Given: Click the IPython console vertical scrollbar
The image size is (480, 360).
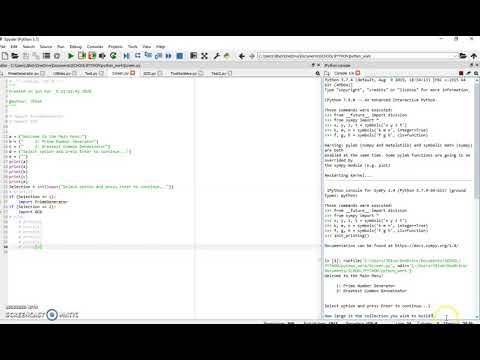Looking at the screenshot, I should pyautogui.click(x=477, y=197).
